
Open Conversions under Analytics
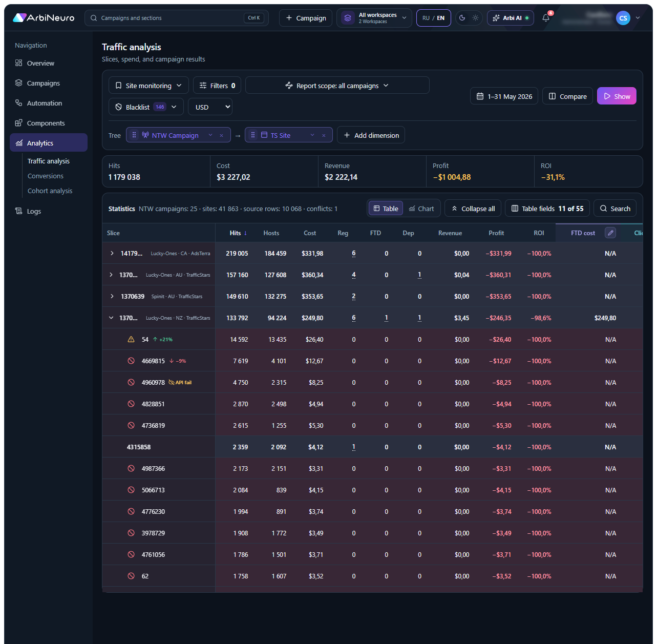pyautogui.click(x=46, y=176)
